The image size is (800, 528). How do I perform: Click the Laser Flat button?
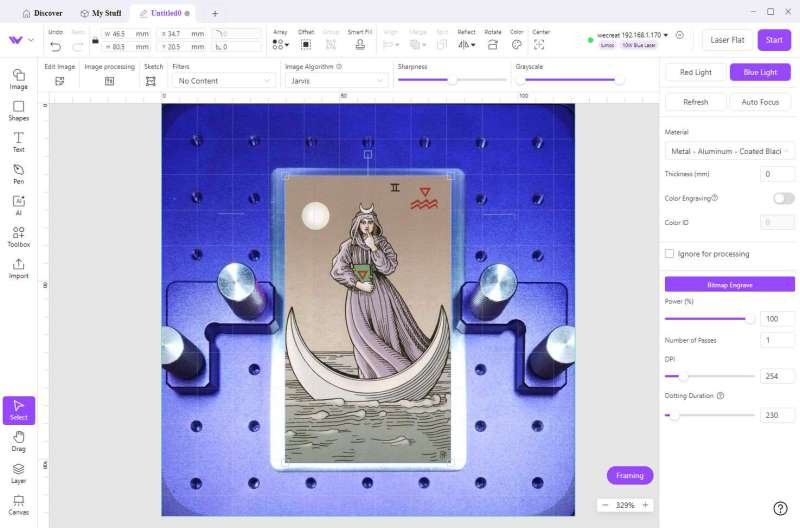(x=727, y=40)
